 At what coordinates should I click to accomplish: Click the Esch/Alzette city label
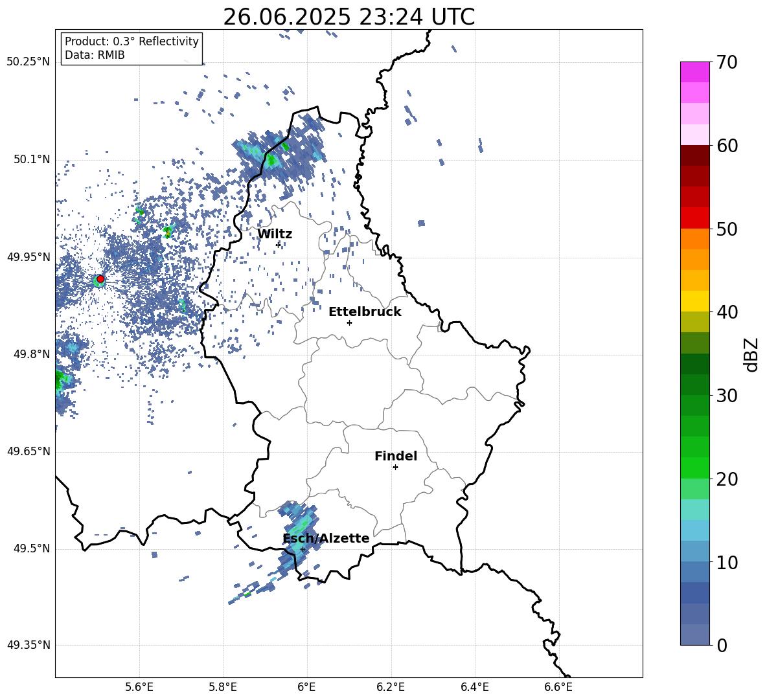(x=326, y=539)
